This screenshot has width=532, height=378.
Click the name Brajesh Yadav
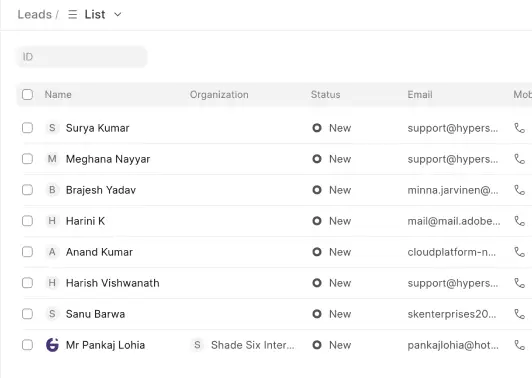[x=101, y=190]
